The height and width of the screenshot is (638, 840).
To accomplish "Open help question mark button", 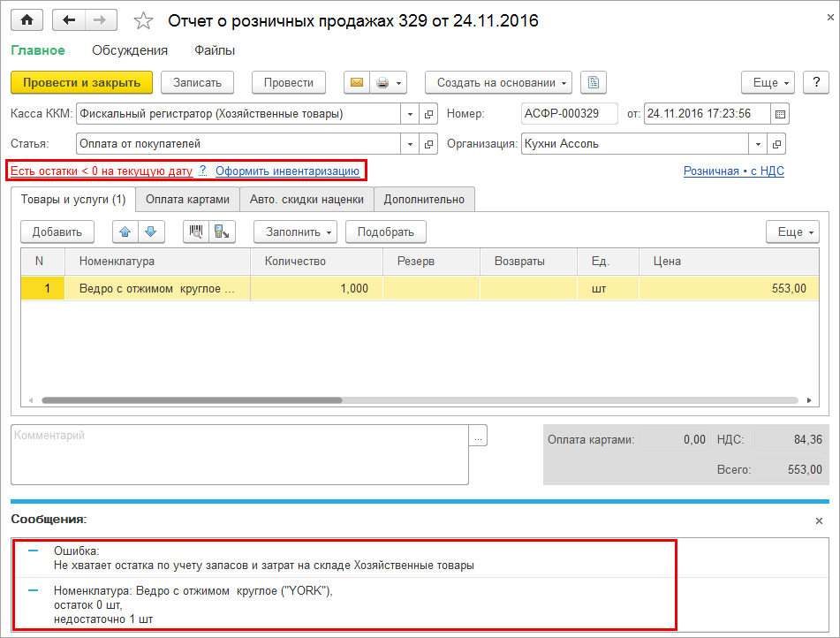I will pyautogui.click(x=816, y=82).
